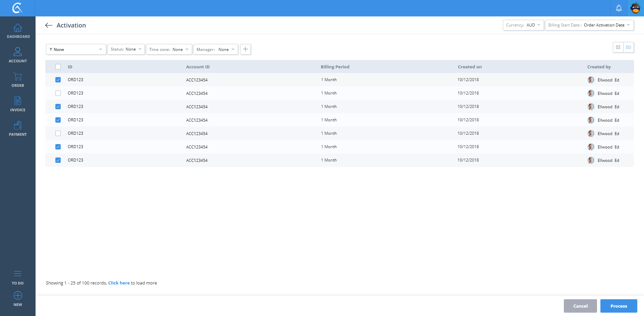644x316 pixels.
Task: Go to Dashboard in sidebar
Action: point(18,31)
